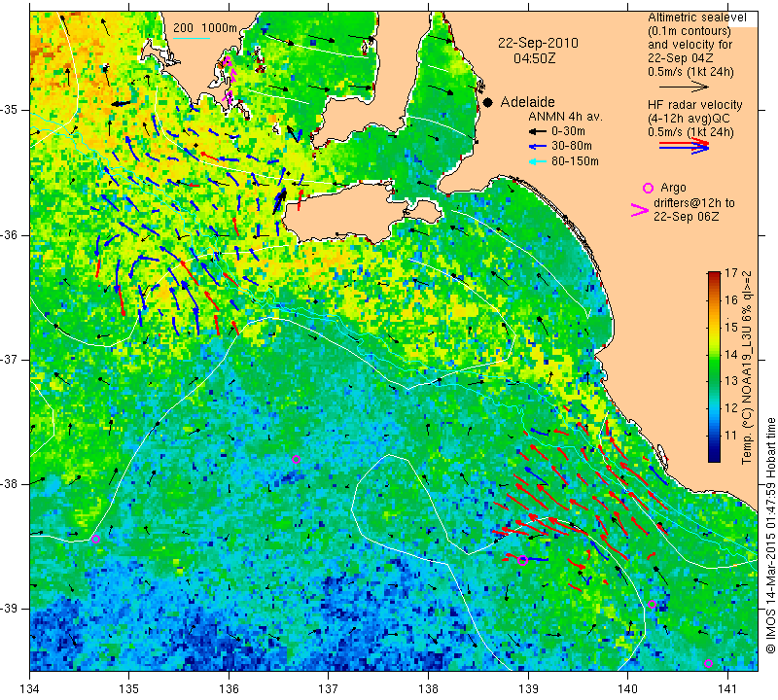Click the temperature colorbar scale

pos(714,367)
